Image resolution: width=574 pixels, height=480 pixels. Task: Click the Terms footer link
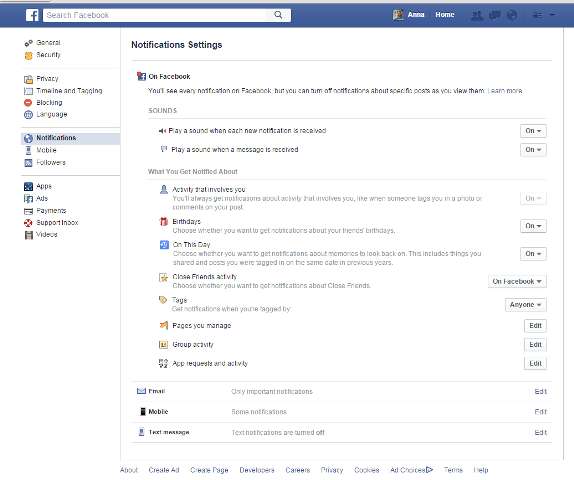(453, 470)
